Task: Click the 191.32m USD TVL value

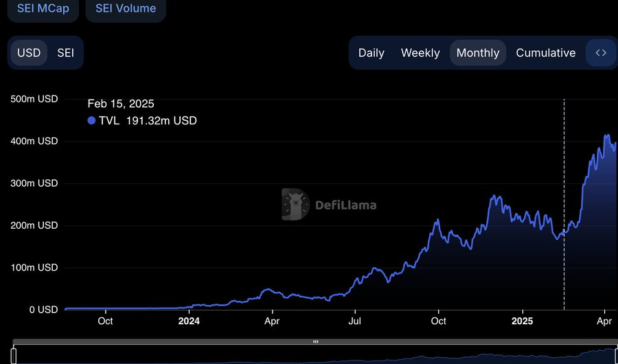Action: (x=161, y=121)
